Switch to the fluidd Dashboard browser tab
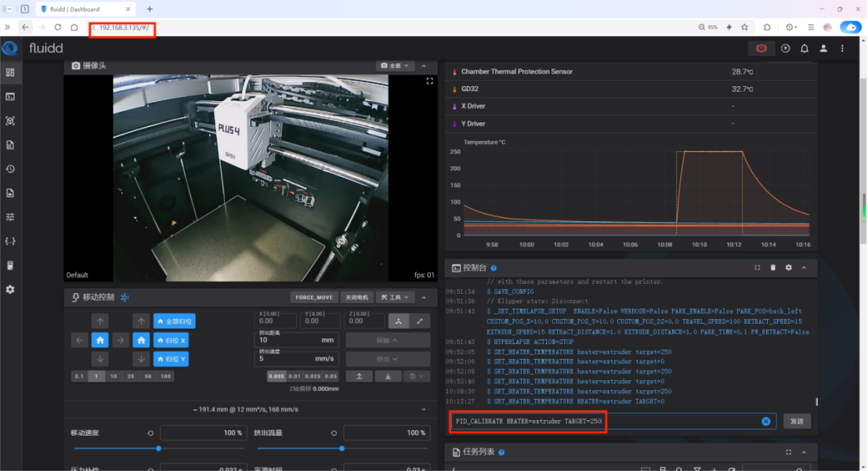The width and height of the screenshot is (868, 471). pos(78,9)
